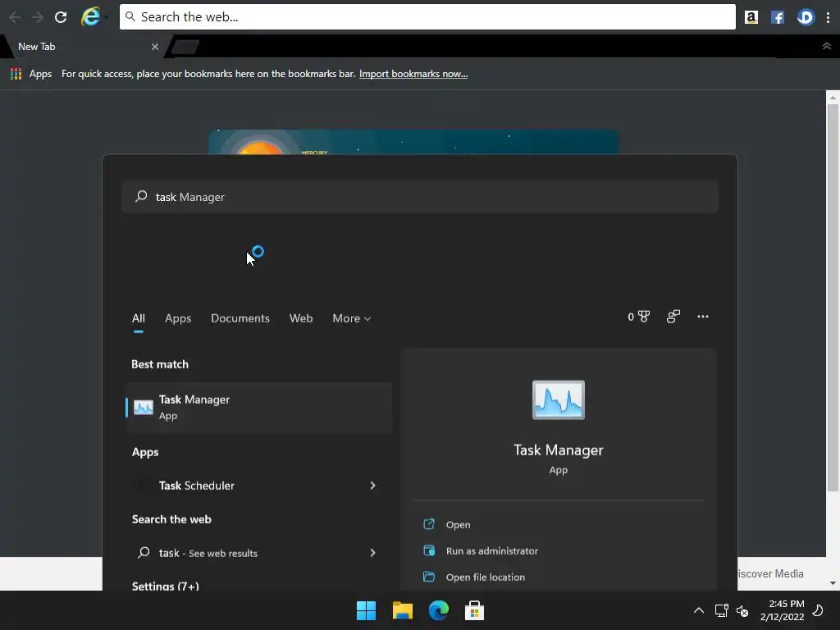Click the Settings (7+) heading

166,586
